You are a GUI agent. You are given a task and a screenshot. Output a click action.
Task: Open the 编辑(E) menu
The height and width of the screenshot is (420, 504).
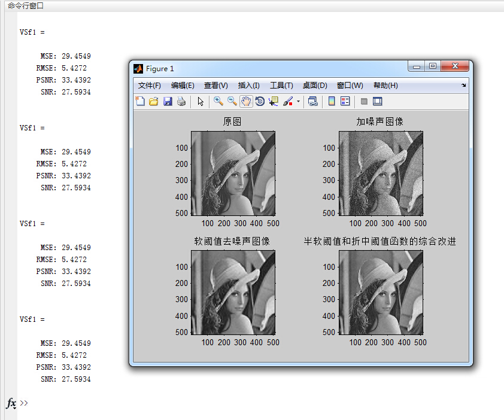[183, 86]
